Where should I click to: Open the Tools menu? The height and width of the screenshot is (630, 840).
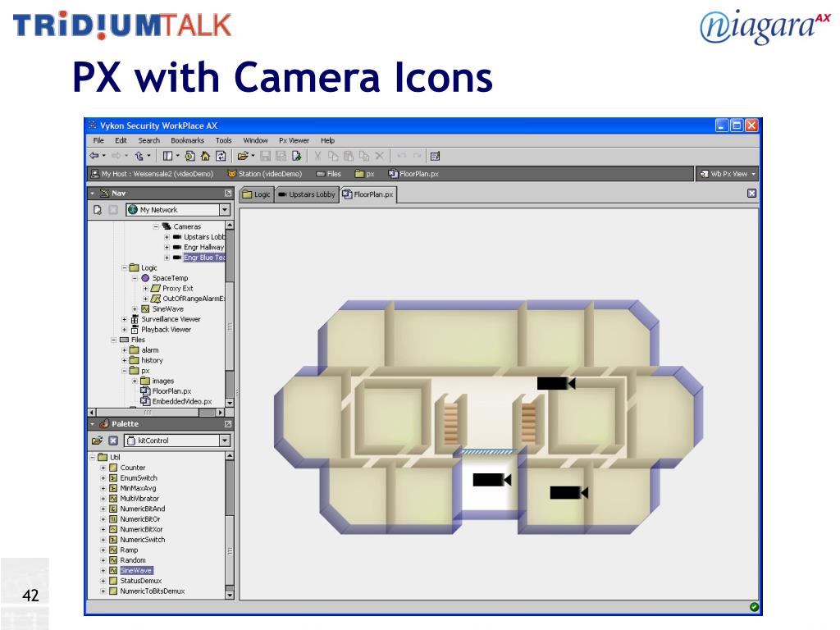[223, 140]
